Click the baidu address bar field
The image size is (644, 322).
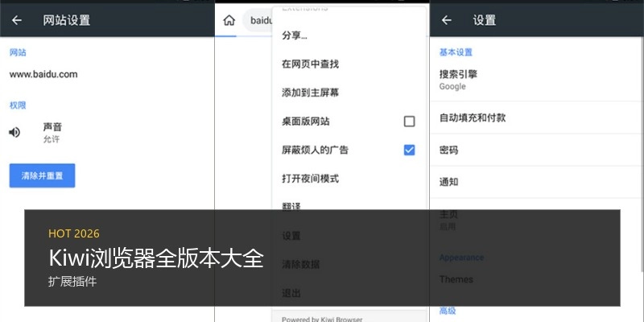point(258,20)
